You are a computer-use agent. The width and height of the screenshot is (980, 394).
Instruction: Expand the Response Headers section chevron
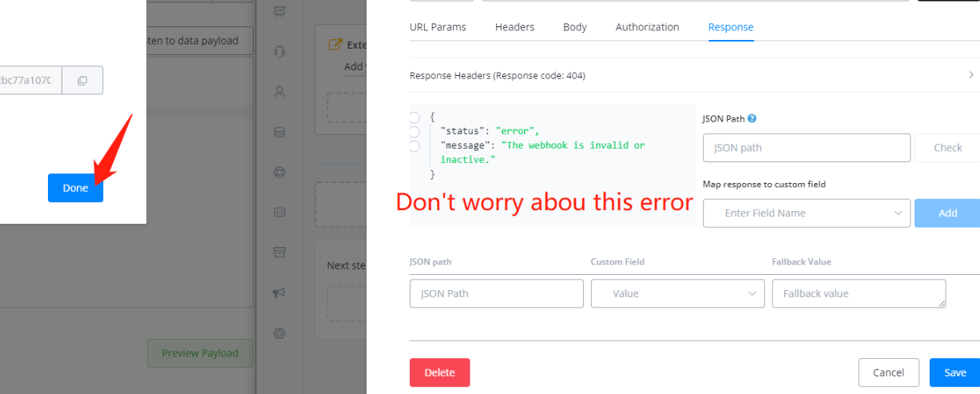(970, 76)
